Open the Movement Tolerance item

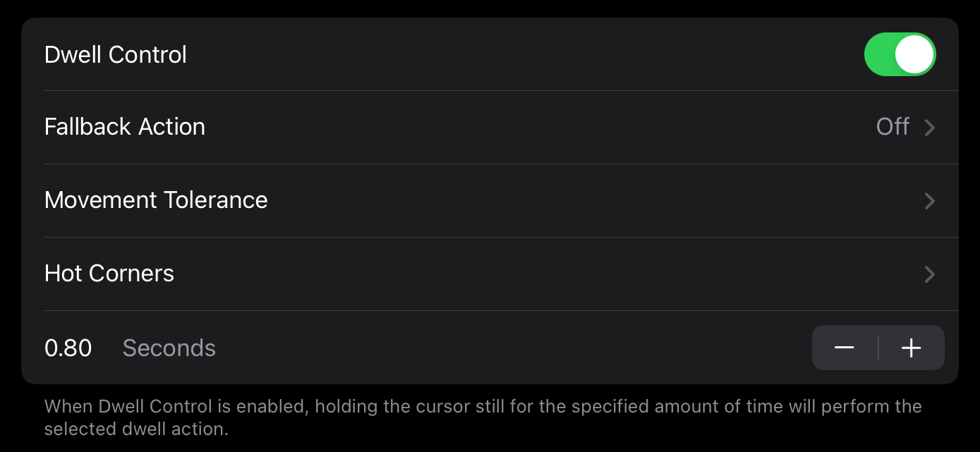(x=156, y=200)
